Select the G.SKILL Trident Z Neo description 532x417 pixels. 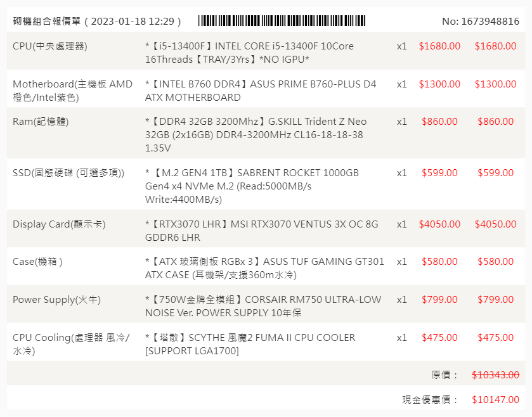pos(256,134)
